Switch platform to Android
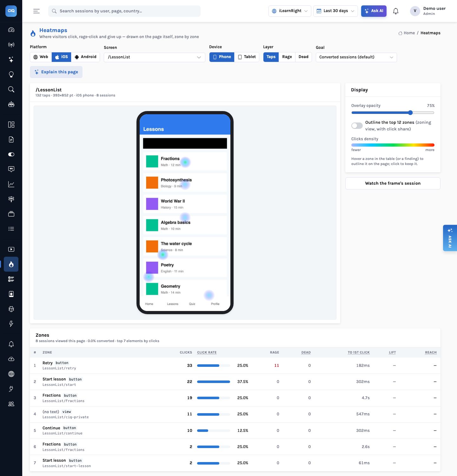This screenshot has height=476, width=457. tap(85, 57)
